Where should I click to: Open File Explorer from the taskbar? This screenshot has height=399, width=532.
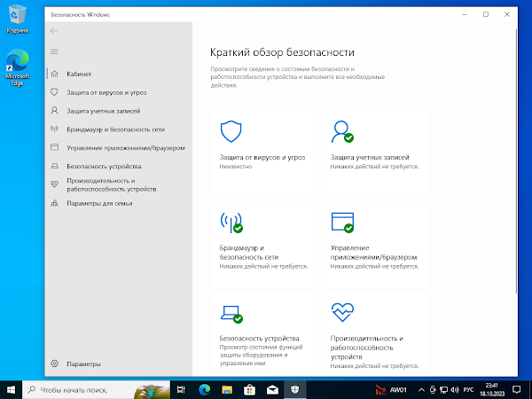[227, 390]
